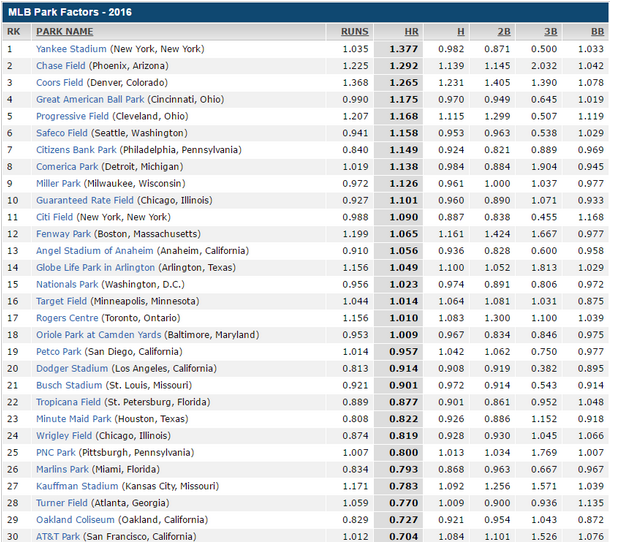Image resolution: width=640 pixels, height=545 pixels.
Task: Select Tropicana Field HR value 0.877
Action: click(x=404, y=402)
